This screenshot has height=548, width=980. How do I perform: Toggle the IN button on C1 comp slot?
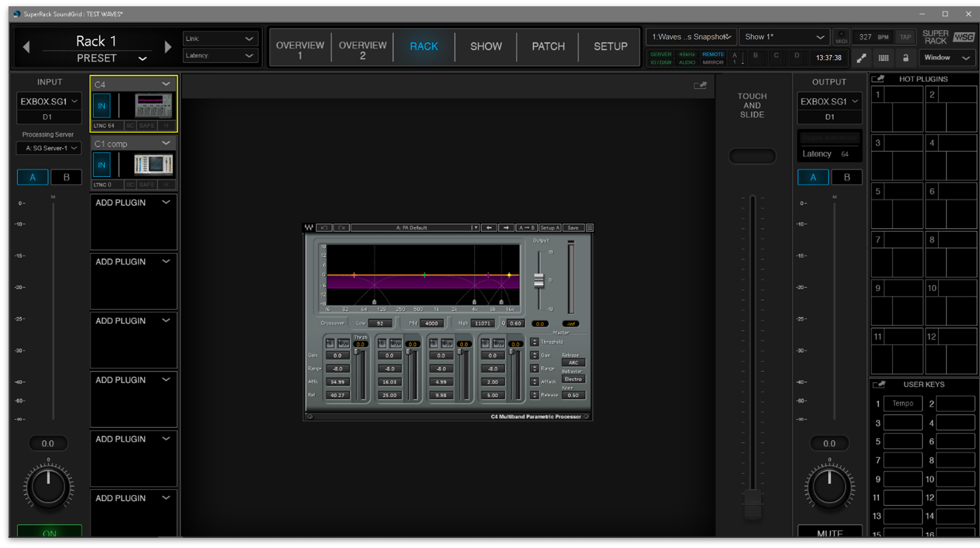pyautogui.click(x=102, y=165)
